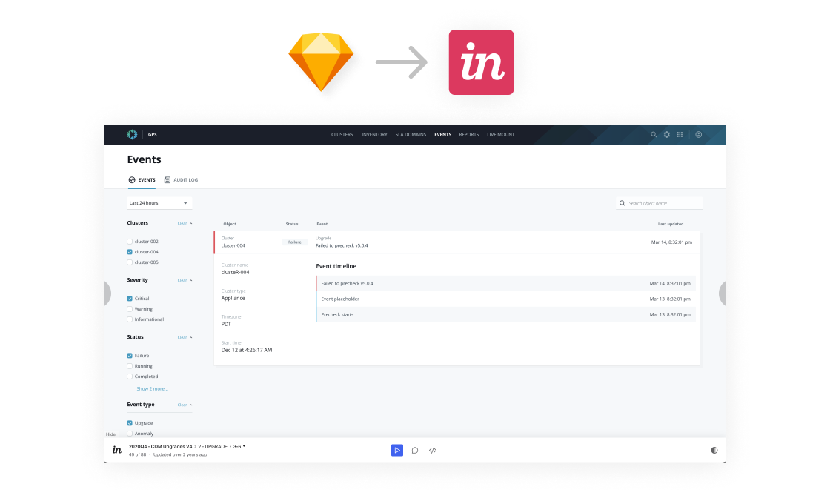Viewport: 830px width, 504px height.
Task: Click the Audit Log document icon
Action: coord(167,180)
